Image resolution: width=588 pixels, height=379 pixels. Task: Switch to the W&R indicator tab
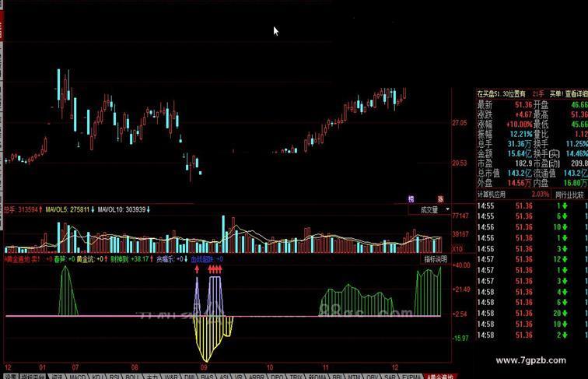click(x=171, y=377)
